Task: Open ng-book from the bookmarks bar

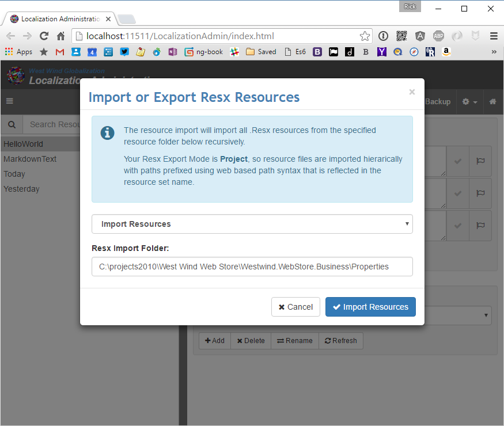Action: coord(203,51)
